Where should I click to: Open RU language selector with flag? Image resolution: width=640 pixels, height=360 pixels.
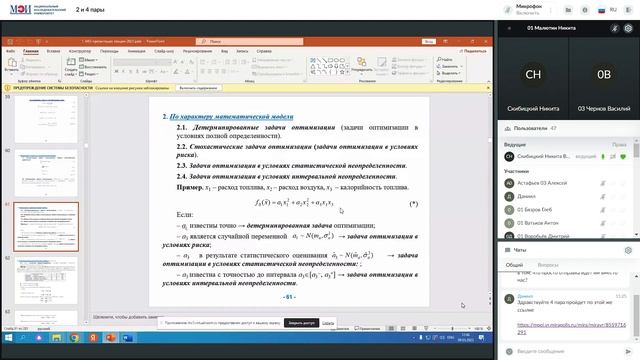coord(607,10)
